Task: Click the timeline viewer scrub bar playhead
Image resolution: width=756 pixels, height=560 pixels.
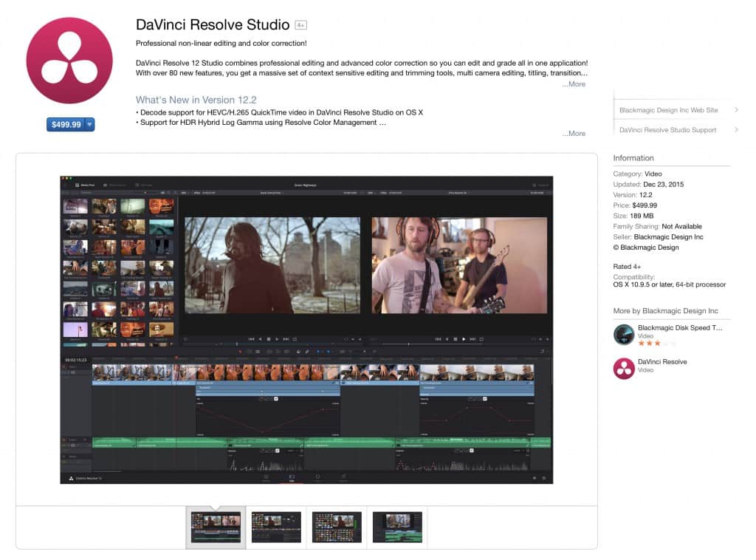Action: [408, 344]
